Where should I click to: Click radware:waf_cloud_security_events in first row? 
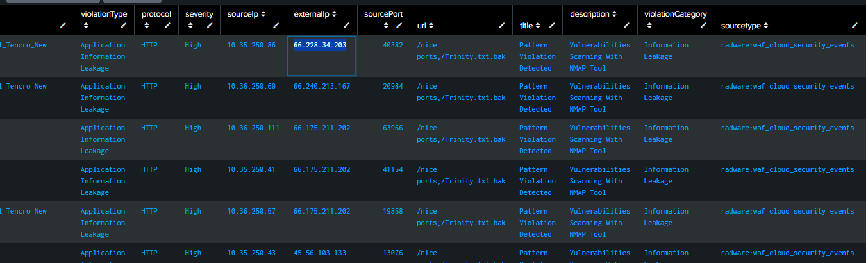point(787,45)
